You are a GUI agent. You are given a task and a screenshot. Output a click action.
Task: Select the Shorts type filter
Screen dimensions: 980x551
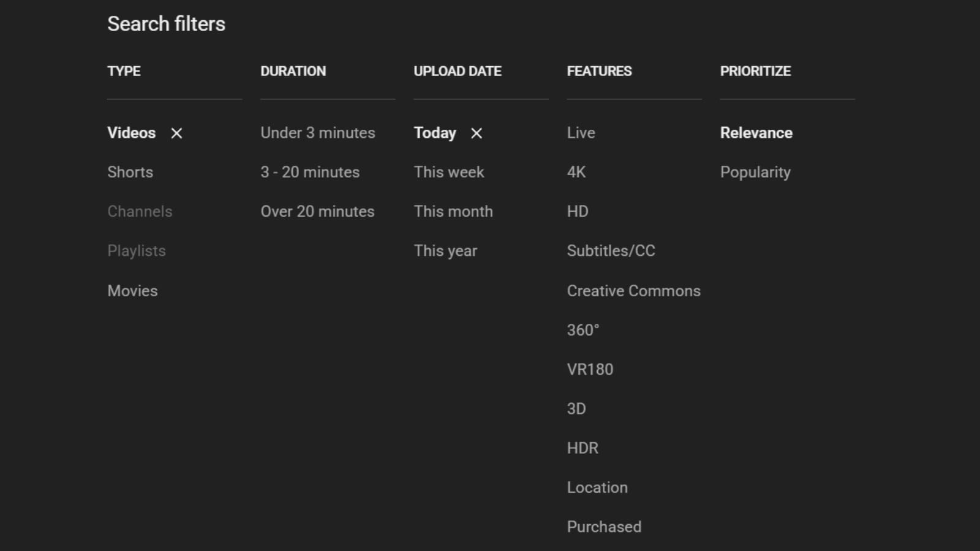coord(130,172)
